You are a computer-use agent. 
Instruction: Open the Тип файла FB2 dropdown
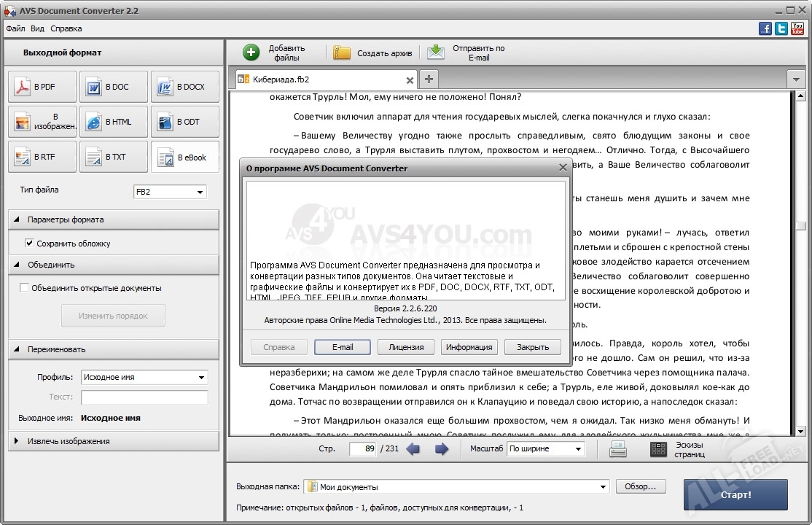click(x=170, y=192)
